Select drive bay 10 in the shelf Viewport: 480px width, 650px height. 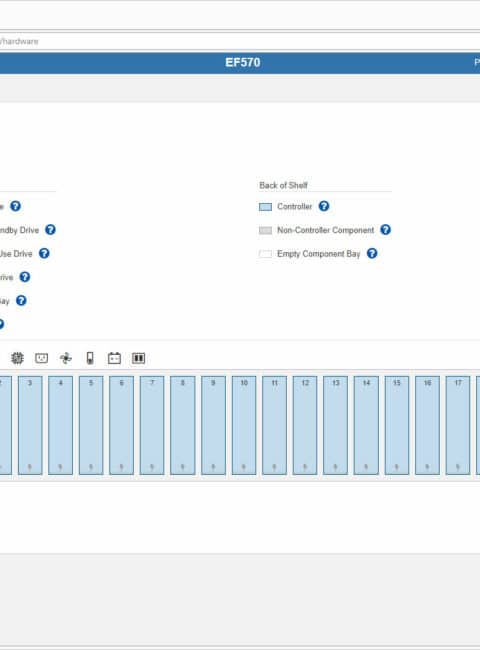[x=244, y=425]
